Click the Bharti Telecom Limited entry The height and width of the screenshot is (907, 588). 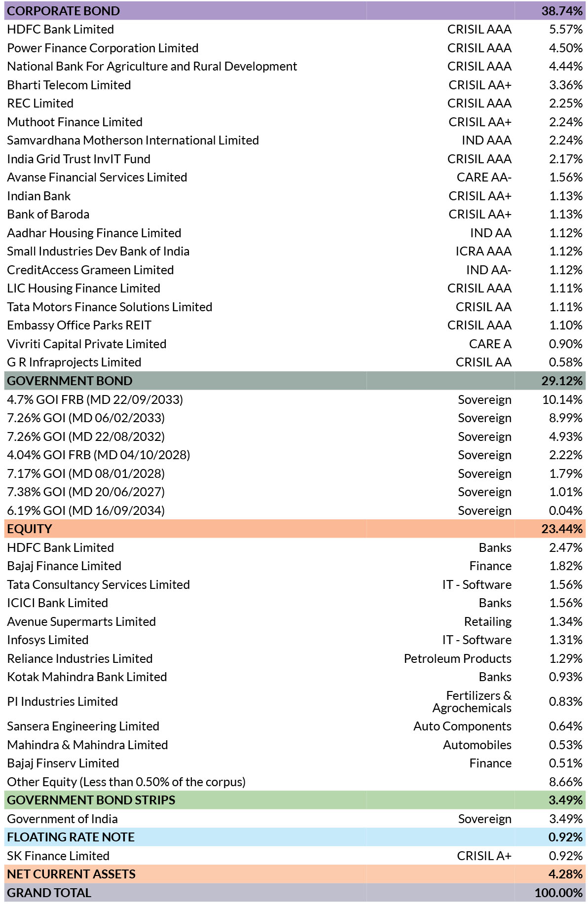pos(69,85)
